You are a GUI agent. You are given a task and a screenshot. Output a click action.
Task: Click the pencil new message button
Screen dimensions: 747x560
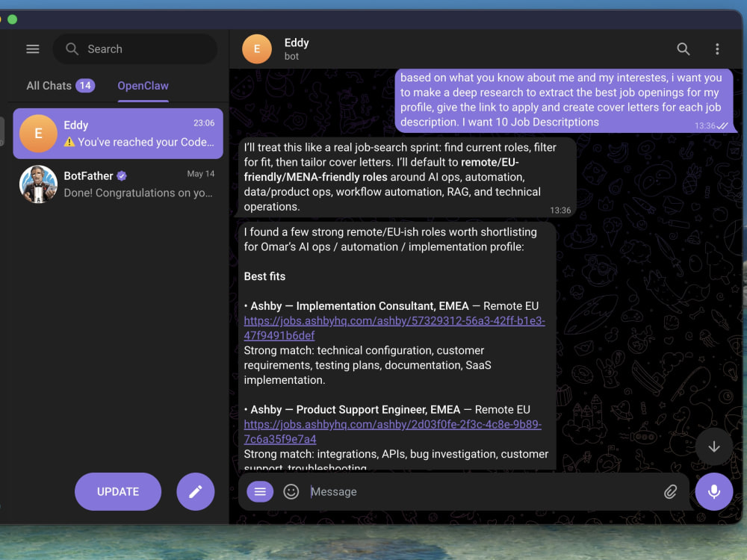(195, 491)
